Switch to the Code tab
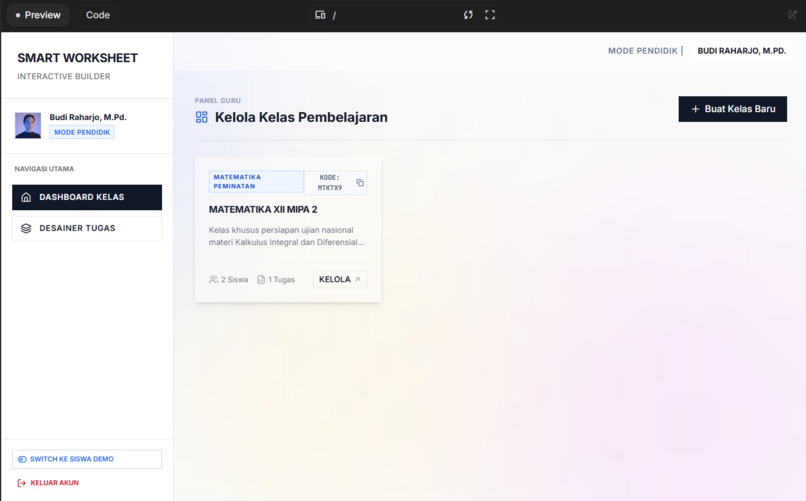806x501 pixels. pos(98,15)
